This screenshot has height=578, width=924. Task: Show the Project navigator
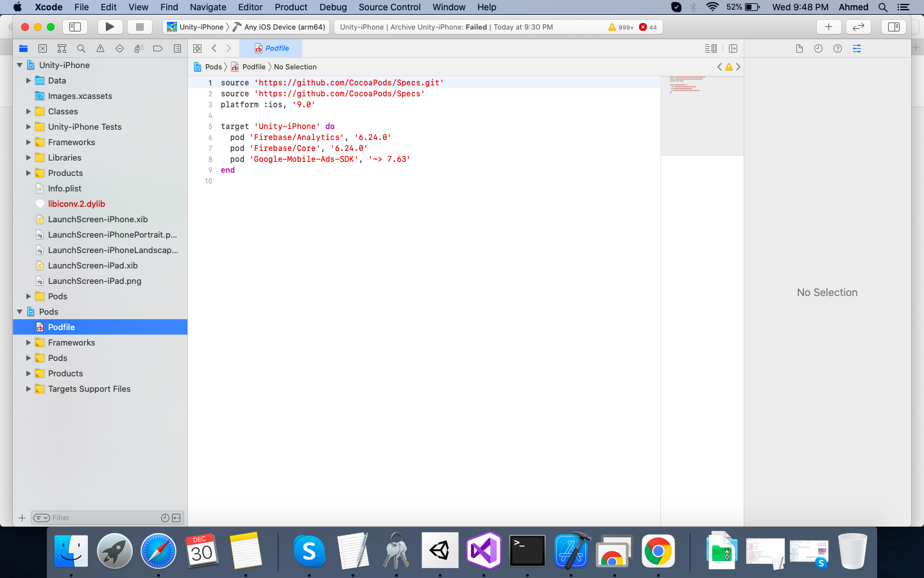coord(24,48)
